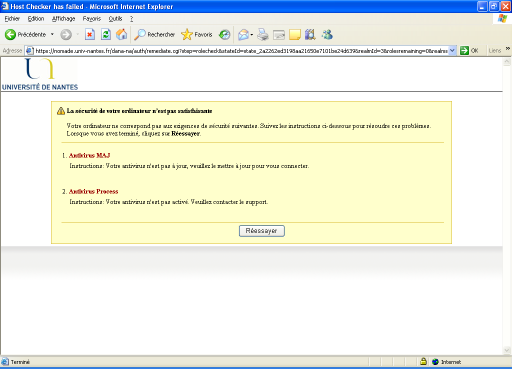Click the forward navigation arrow
This screenshot has width=512, height=369.
66,34
